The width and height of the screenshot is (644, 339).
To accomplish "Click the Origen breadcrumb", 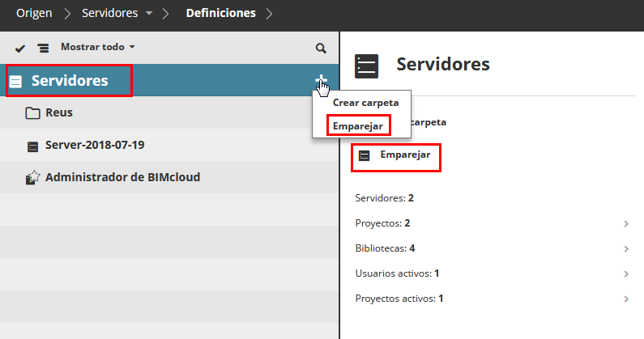I will tap(34, 13).
